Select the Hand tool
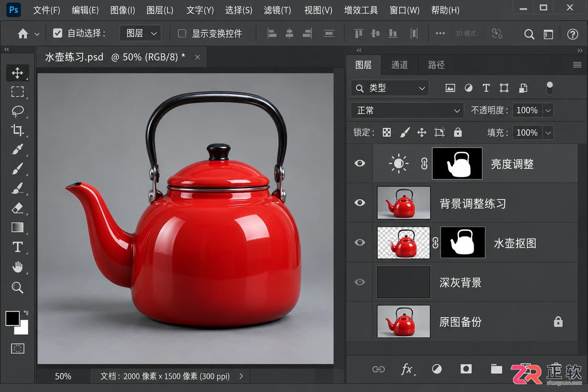This screenshot has height=392, width=588. [x=18, y=267]
